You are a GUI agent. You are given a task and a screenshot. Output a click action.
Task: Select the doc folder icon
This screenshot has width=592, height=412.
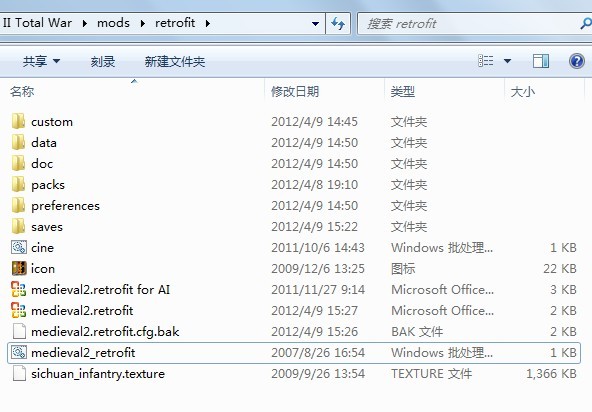(18, 164)
